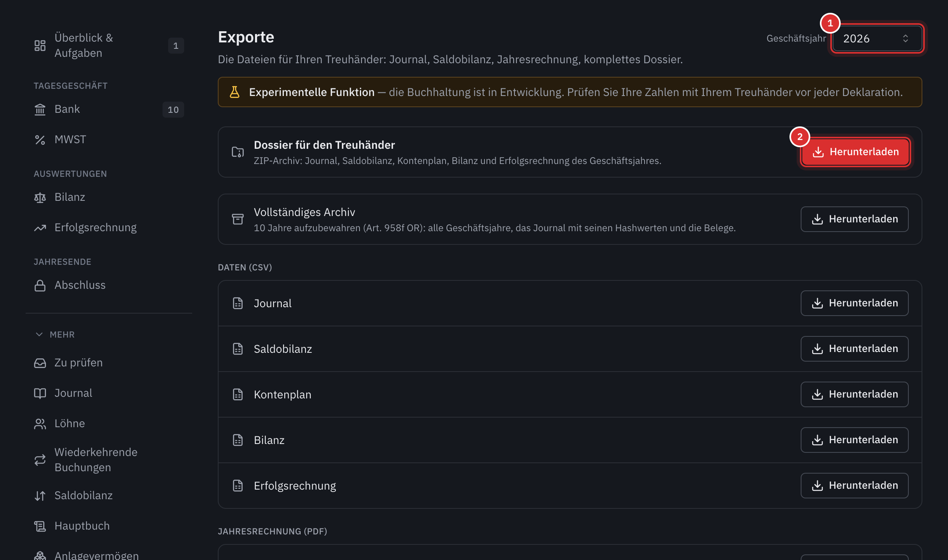Click the Journal file icon in CSV list

point(238,303)
